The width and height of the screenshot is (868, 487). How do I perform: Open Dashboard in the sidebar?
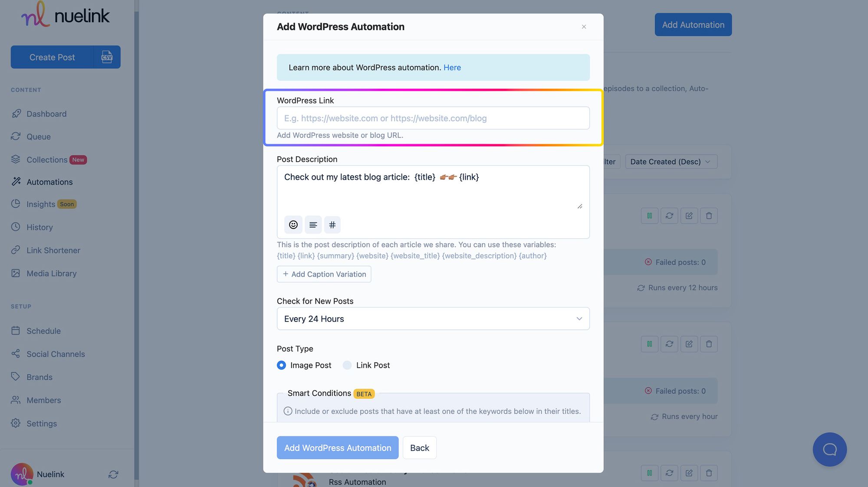[x=46, y=114]
